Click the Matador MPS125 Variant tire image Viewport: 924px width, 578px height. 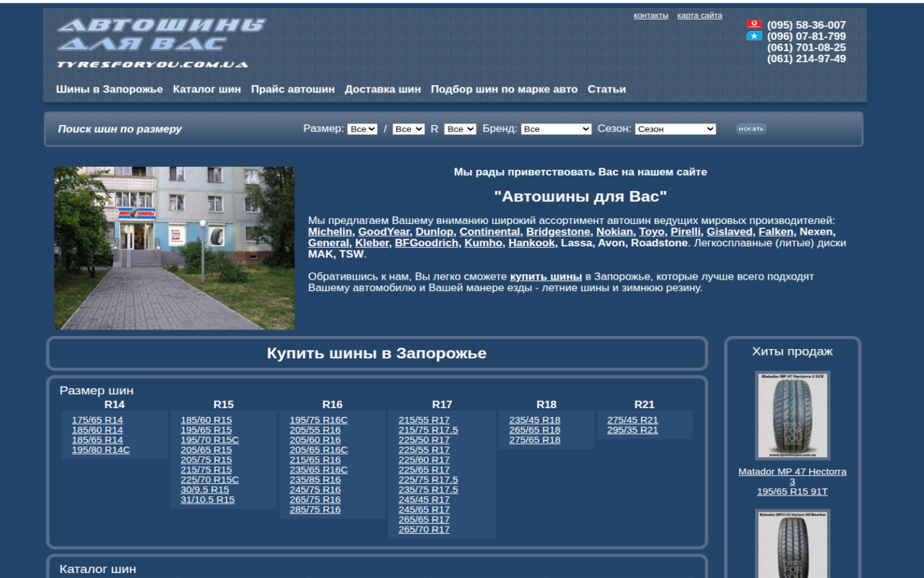[x=793, y=543]
